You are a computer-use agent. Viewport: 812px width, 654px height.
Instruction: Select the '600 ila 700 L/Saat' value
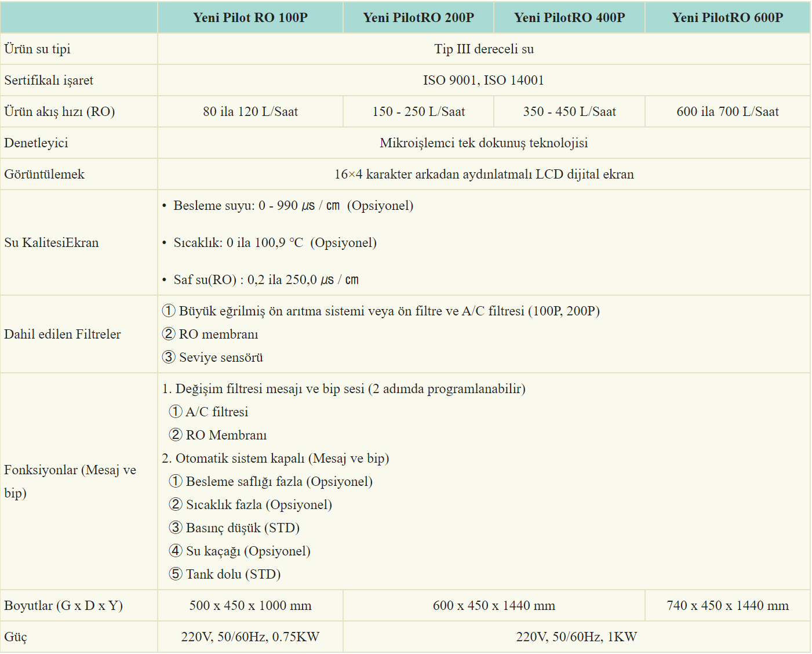727,111
